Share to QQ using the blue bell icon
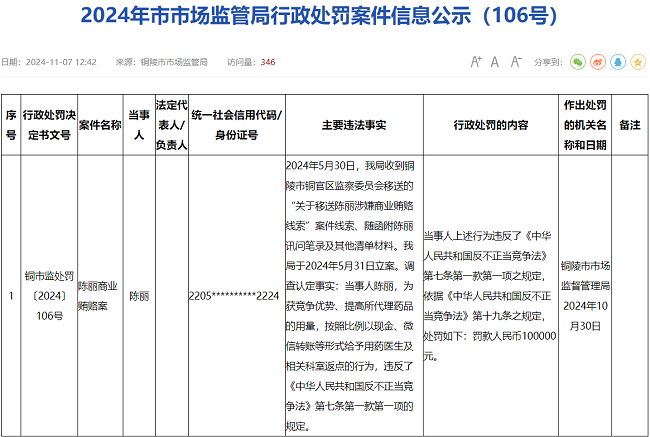Image resolution: width=650 pixels, height=437 pixels. 616,62
